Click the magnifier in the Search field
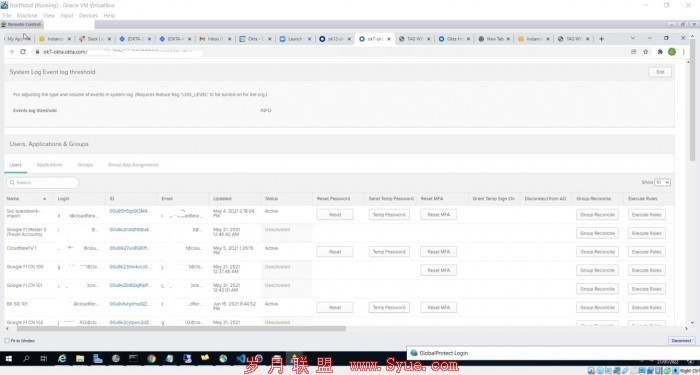 (x=12, y=183)
